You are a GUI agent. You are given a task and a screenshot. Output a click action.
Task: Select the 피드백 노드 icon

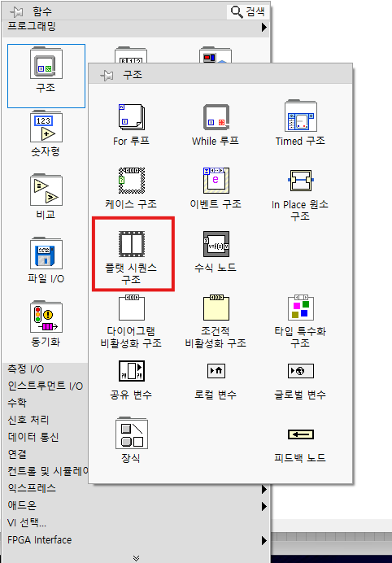pos(300,434)
